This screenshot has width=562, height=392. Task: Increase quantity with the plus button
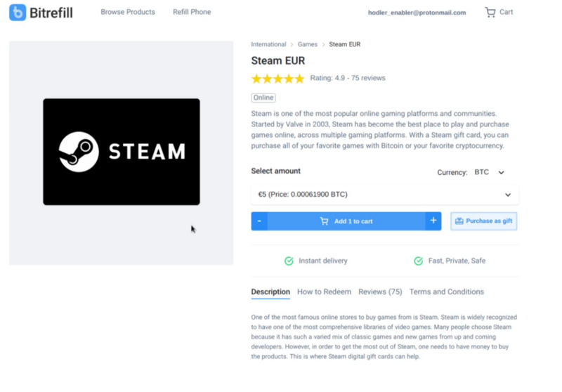pos(433,221)
